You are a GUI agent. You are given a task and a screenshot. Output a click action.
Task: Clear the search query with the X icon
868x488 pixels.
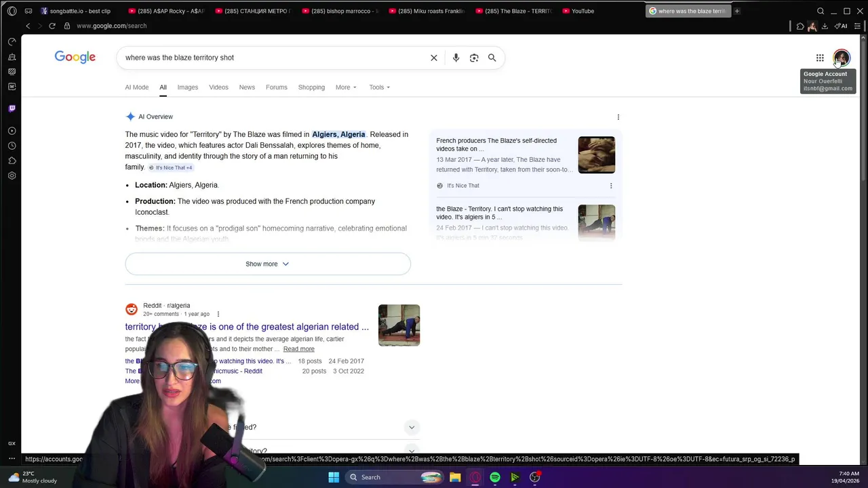pyautogui.click(x=434, y=58)
